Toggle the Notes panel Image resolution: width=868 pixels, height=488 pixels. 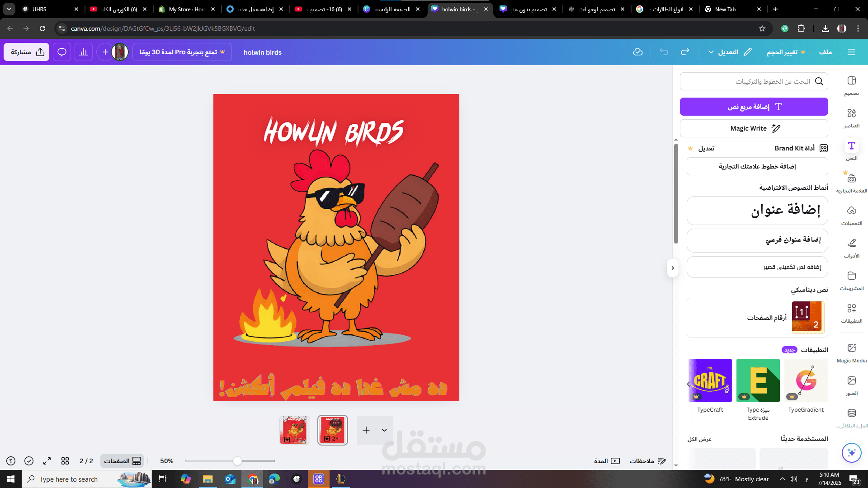[x=647, y=461]
